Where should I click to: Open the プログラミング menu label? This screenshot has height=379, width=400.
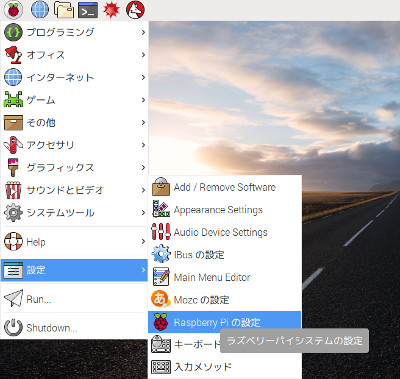click(x=60, y=32)
